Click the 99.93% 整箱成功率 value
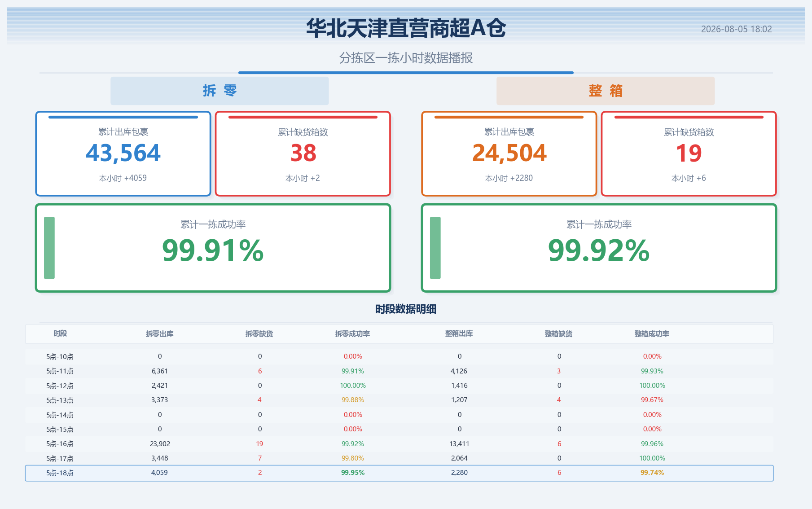The height and width of the screenshot is (509, 812). pyautogui.click(x=652, y=371)
